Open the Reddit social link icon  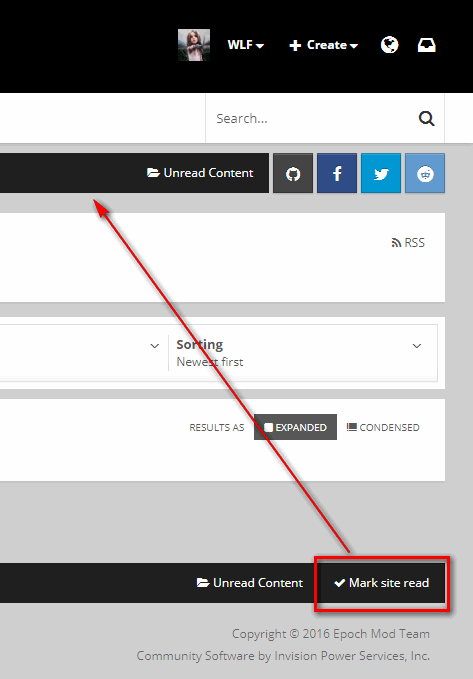click(425, 173)
